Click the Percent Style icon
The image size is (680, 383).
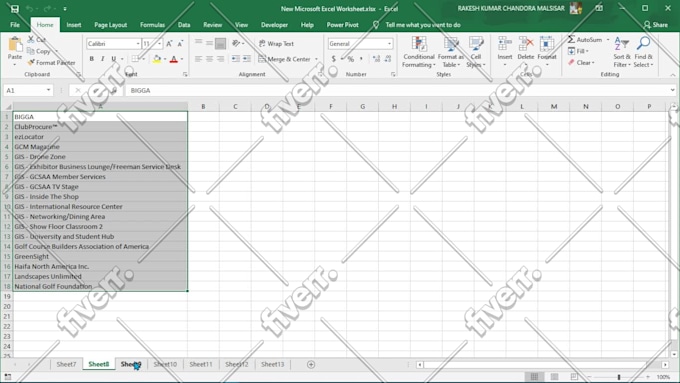[x=350, y=59]
